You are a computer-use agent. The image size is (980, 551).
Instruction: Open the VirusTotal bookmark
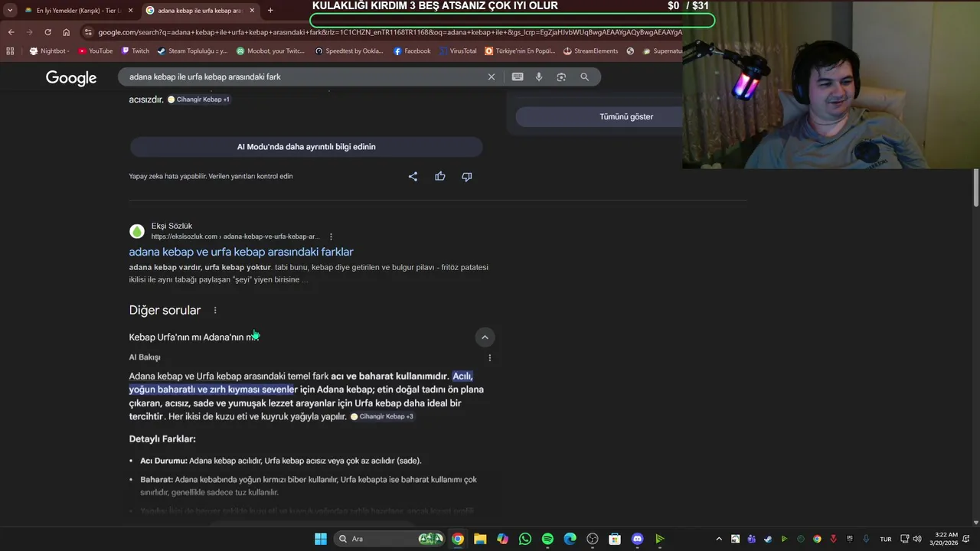[x=457, y=51]
